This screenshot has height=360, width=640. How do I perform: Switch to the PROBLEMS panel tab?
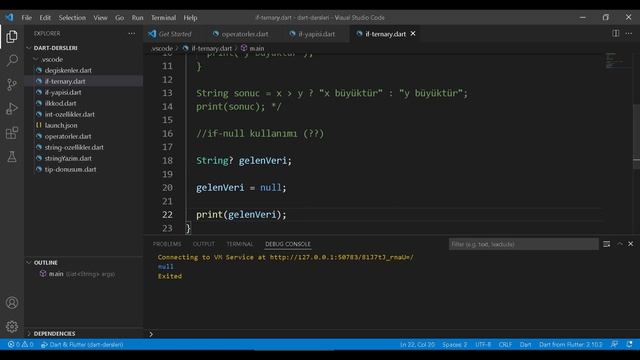click(x=167, y=244)
